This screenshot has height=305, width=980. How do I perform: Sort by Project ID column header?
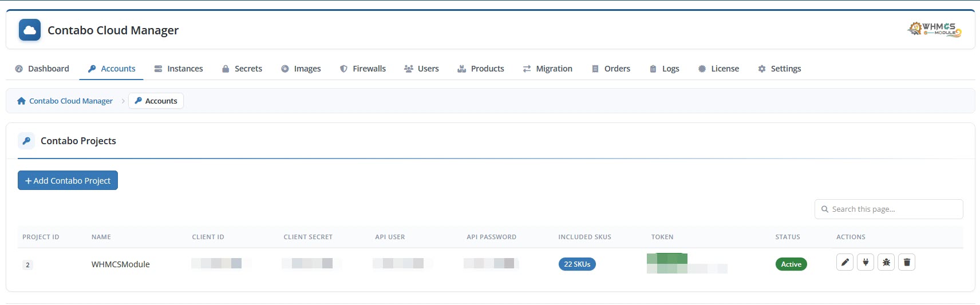(x=41, y=237)
